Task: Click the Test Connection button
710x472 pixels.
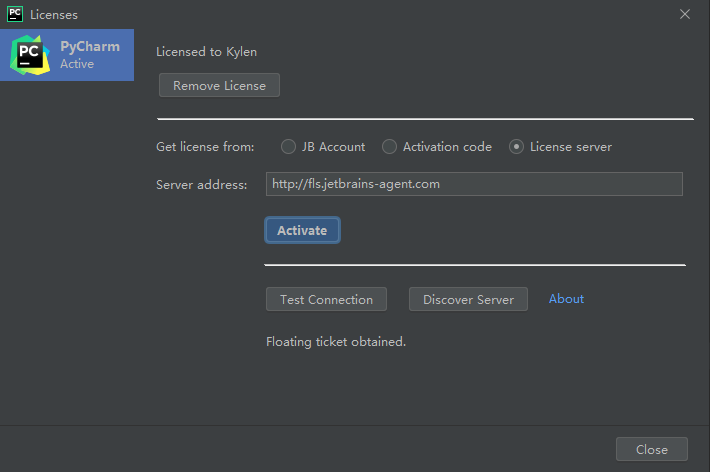Action: pos(326,299)
